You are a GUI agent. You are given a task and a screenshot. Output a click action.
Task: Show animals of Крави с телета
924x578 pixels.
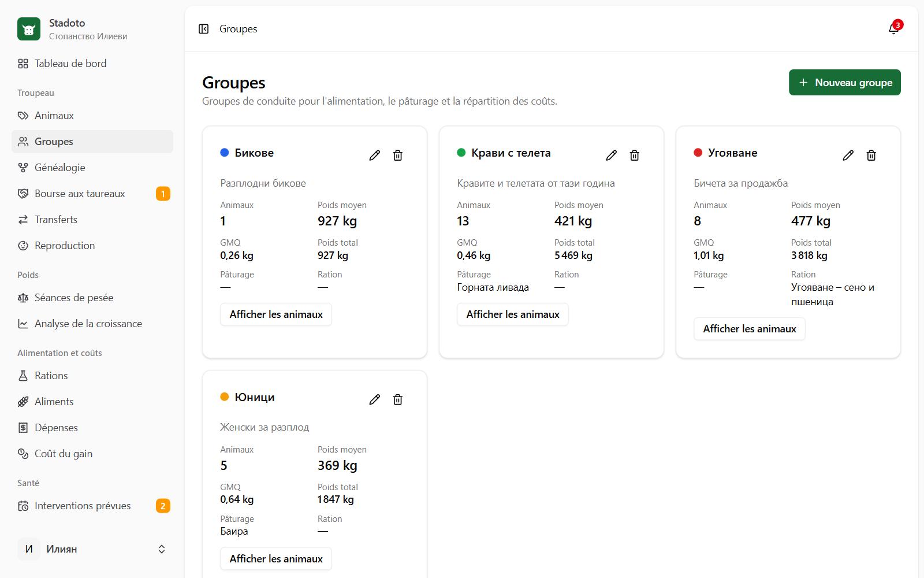pyautogui.click(x=513, y=314)
